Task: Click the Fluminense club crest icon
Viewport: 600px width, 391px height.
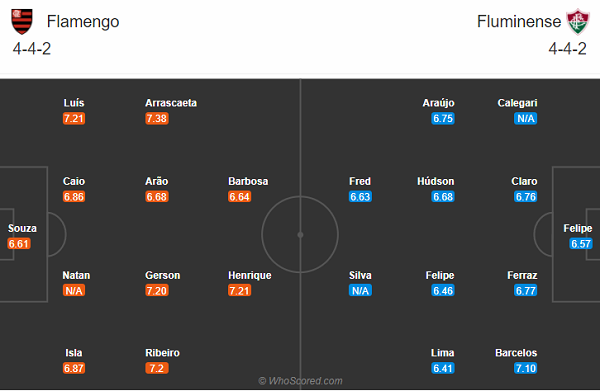Action: [x=578, y=22]
